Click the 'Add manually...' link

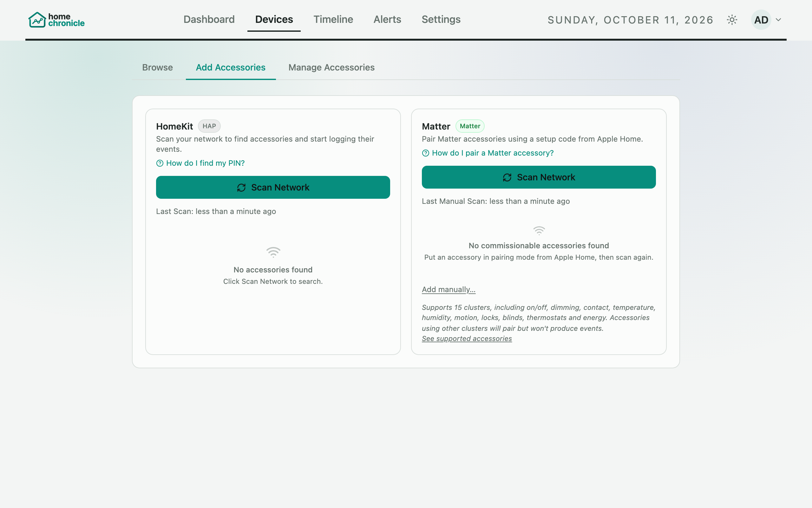point(449,290)
